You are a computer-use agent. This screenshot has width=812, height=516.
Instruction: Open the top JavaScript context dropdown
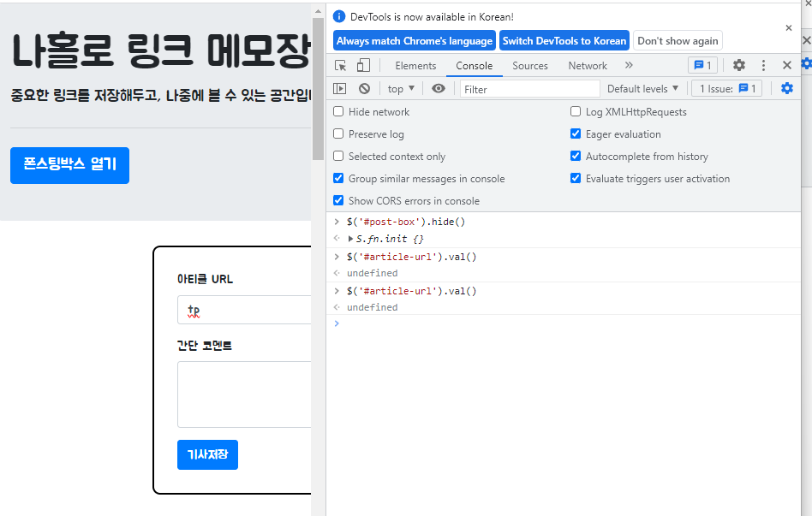point(401,88)
